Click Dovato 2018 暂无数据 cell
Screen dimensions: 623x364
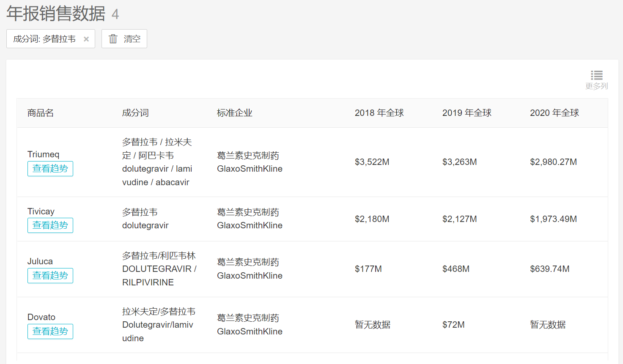[373, 325]
